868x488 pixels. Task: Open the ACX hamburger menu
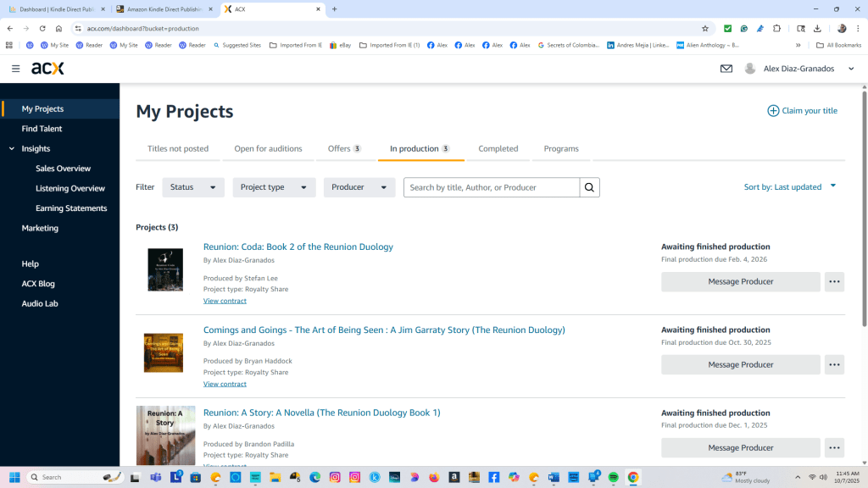pyautogui.click(x=15, y=69)
